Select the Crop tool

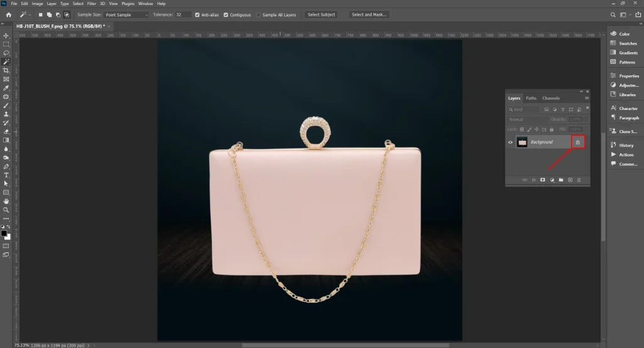tap(6, 70)
